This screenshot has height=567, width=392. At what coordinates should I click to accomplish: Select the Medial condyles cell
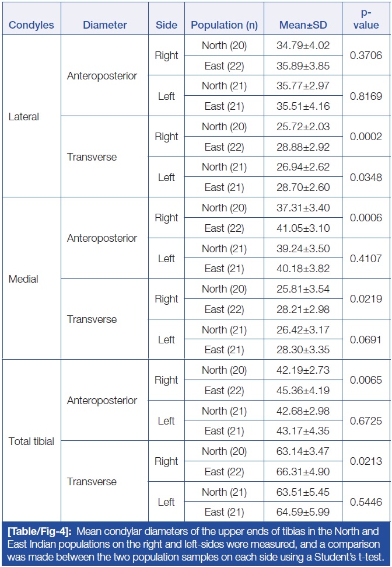tap(23, 279)
